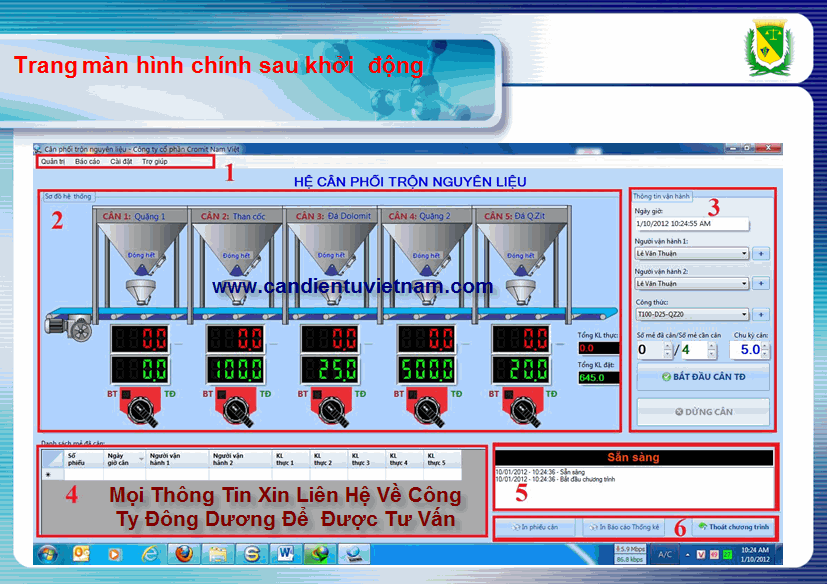This screenshot has width=827, height=584.
Task: Click the Cân 4 Quặng 2 hopper
Action: pyautogui.click(x=426, y=249)
